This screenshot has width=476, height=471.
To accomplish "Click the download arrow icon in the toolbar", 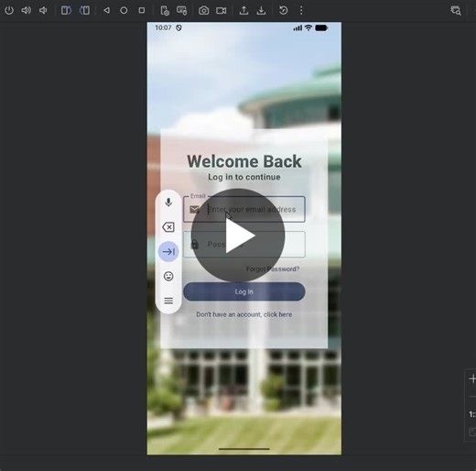I will pyautogui.click(x=261, y=10).
